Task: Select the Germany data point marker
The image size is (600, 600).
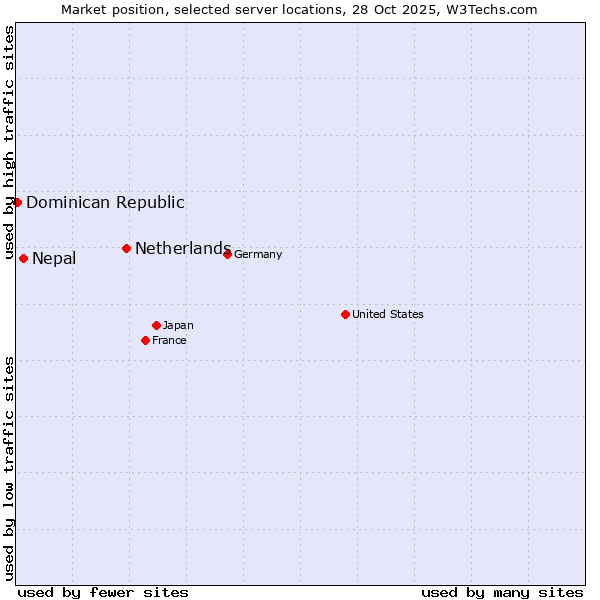Action: [227, 254]
